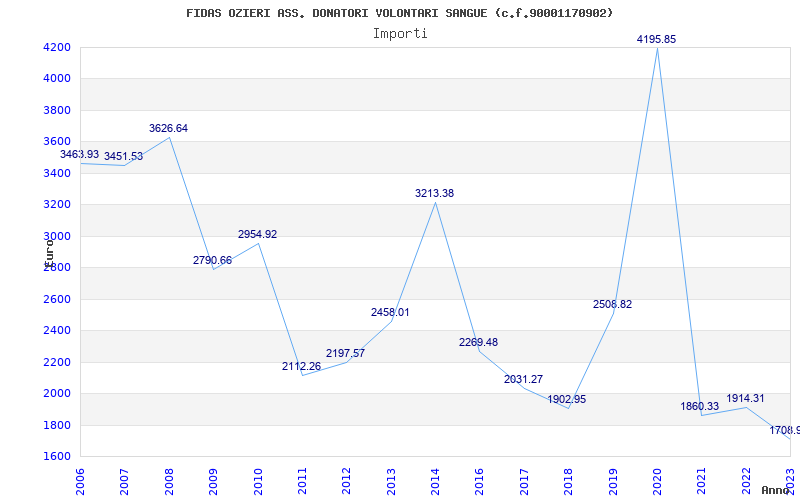Select the 2400 y-axis tick label
800x500 pixels.
[x=57, y=331]
